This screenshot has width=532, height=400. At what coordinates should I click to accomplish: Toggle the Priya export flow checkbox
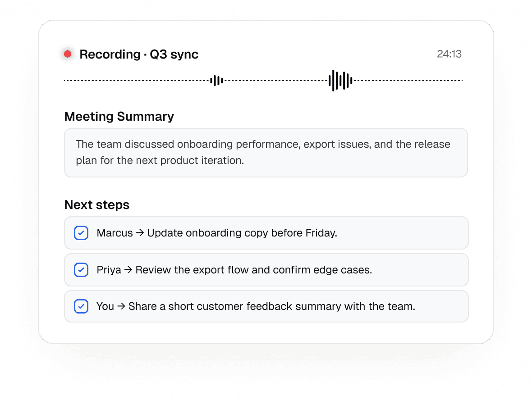81,270
